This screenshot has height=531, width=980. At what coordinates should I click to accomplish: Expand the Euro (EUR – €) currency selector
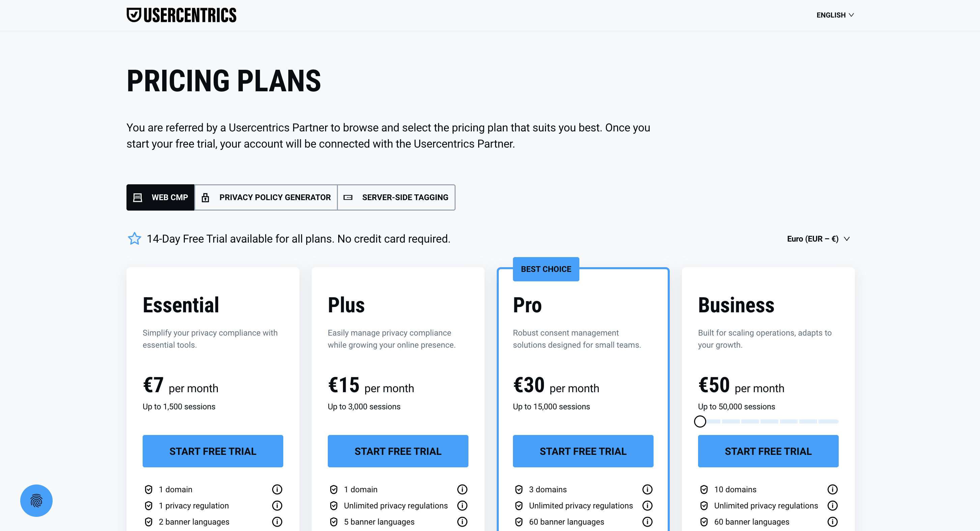[x=818, y=239]
